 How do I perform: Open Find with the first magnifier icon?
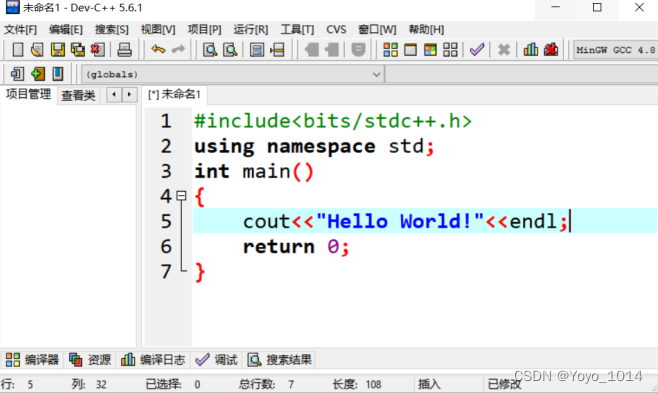point(210,50)
